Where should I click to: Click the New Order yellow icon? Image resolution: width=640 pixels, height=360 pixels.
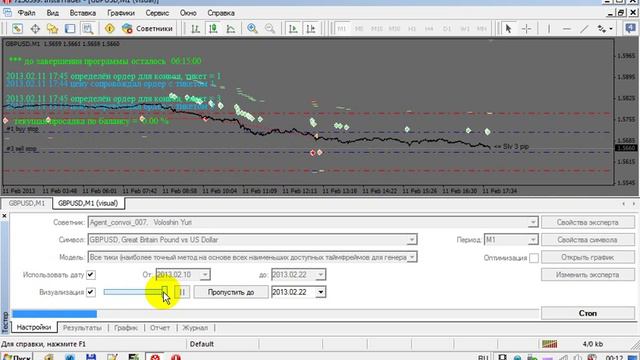coord(109,29)
